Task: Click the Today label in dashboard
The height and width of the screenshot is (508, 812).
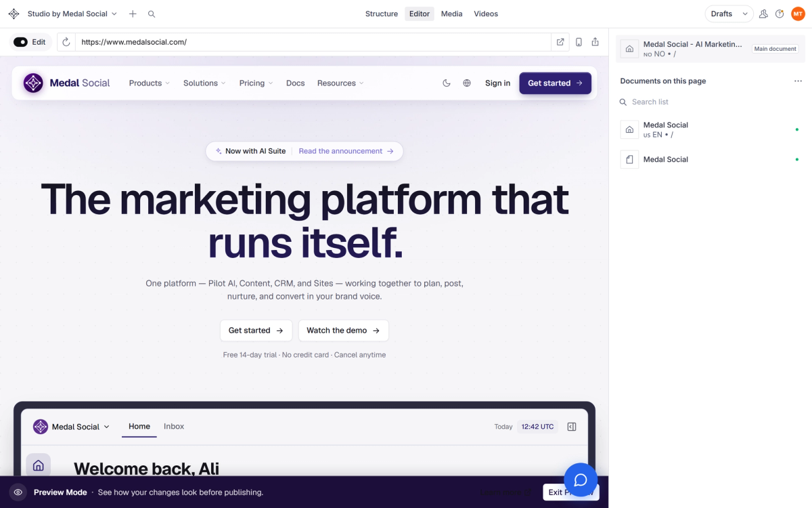Action: point(503,427)
